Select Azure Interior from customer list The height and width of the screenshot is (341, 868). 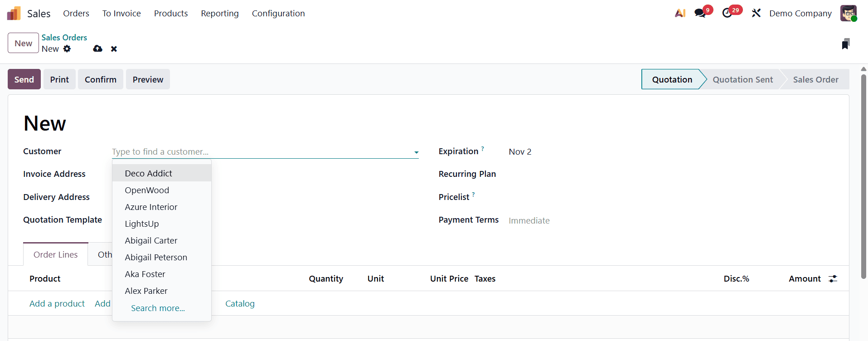(x=151, y=207)
